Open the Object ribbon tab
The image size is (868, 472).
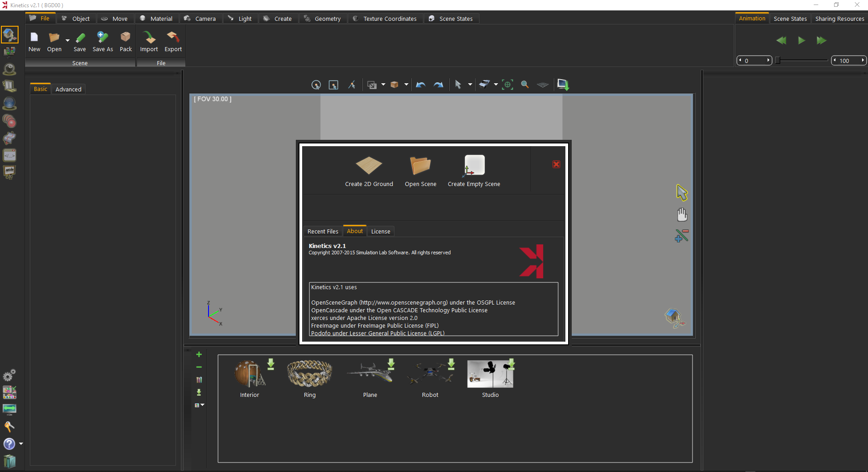[x=76, y=19]
